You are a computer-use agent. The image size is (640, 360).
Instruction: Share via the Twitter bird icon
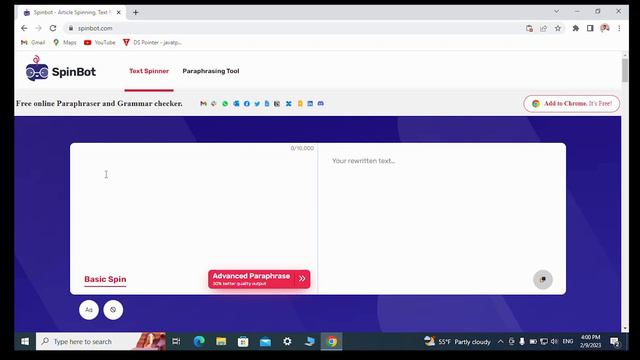(x=257, y=104)
